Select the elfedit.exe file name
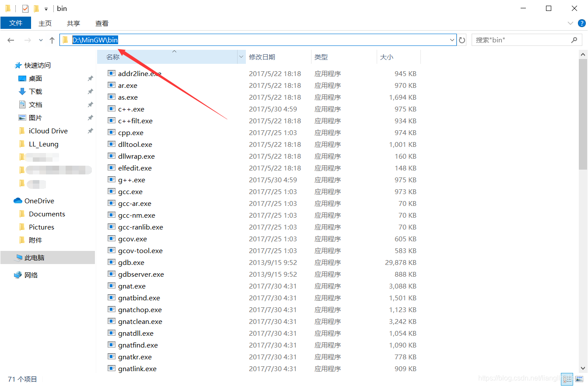Image resolution: width=588 pixels, height=386 pixels. (135, 168)
